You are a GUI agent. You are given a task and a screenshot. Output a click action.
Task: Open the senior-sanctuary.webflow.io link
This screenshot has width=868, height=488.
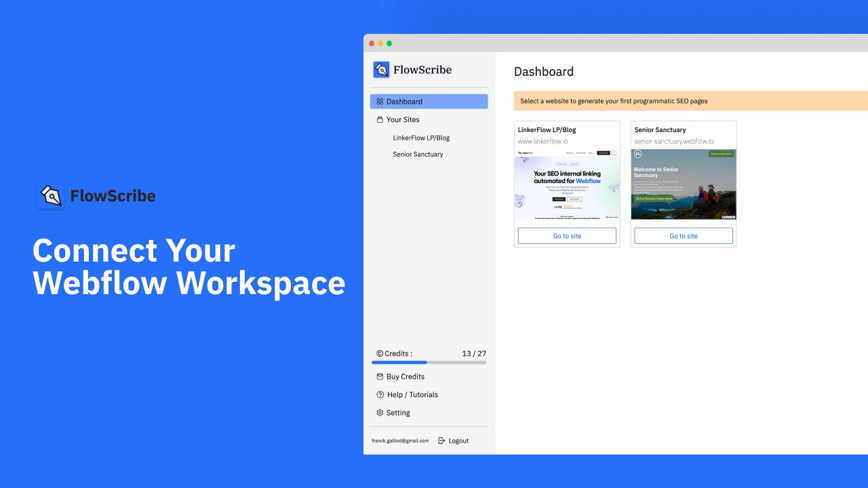click(x=674, y=142)
